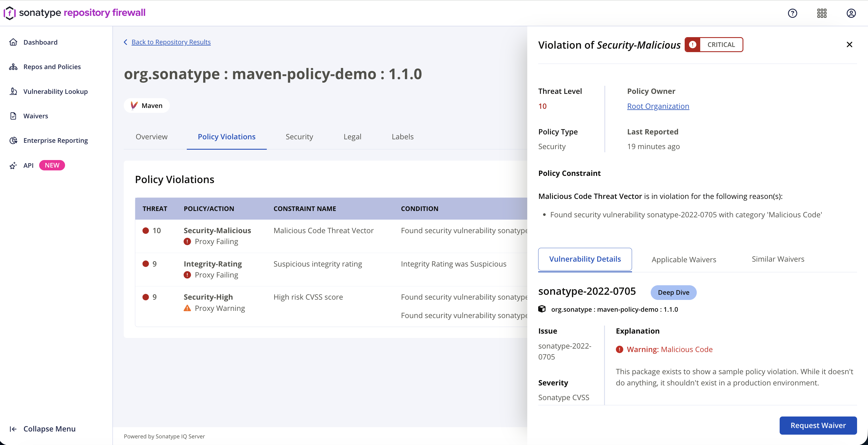Image resolution: width=868 pixels, height=445 pixels.
Task: Select the Security-Malicious policy row
Action: coord(331,236)
